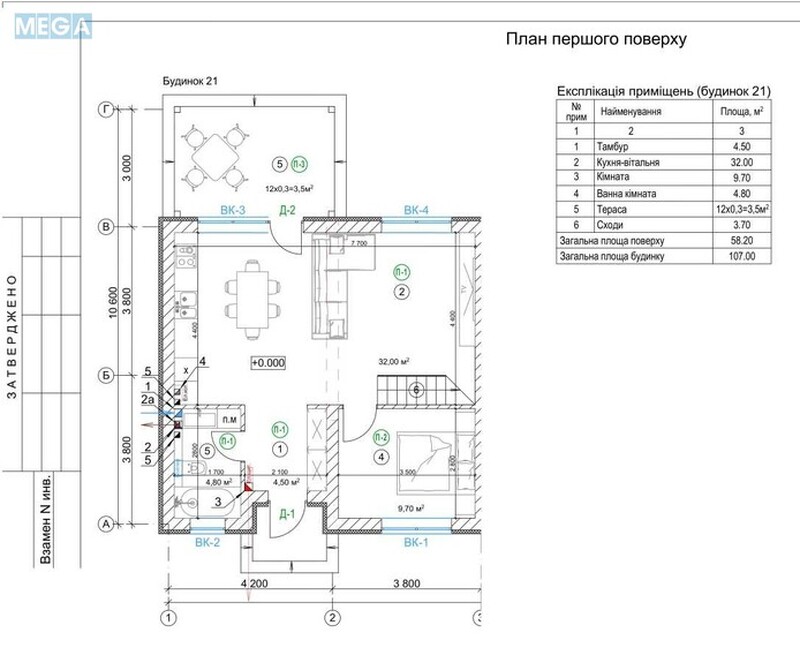Click the TV unit on the right wall
Image resolution: width=800 pixels, height=663 pixels.
click(465, 289)
